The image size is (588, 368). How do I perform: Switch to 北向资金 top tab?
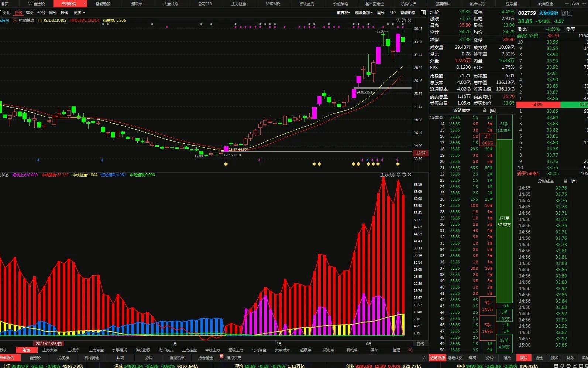click(x=546, y=4)
